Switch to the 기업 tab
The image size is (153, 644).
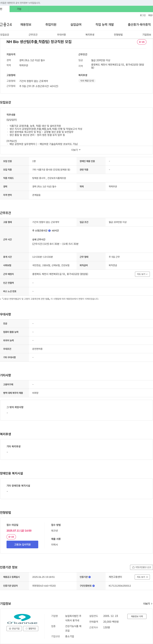pyautogui.click(x=19, y=9)
